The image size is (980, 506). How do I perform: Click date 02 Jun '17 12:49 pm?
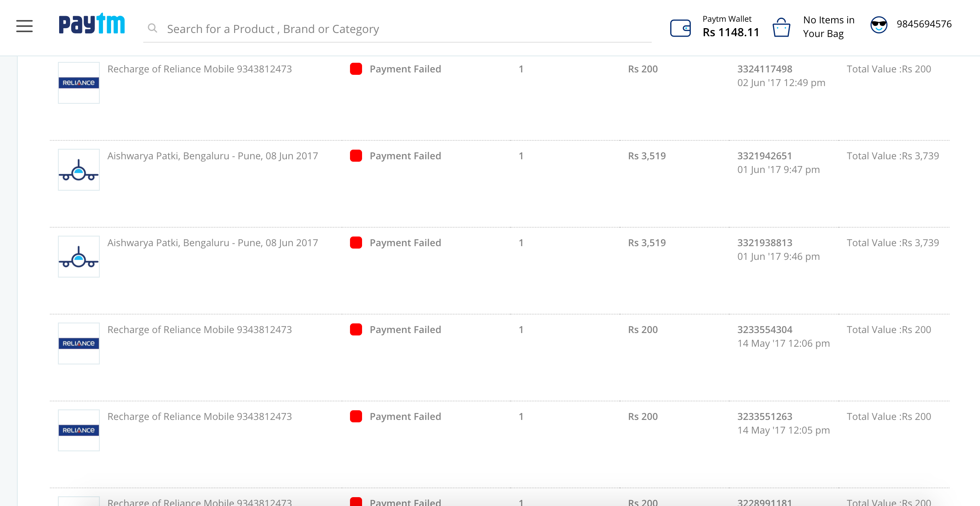pos(781,83)
